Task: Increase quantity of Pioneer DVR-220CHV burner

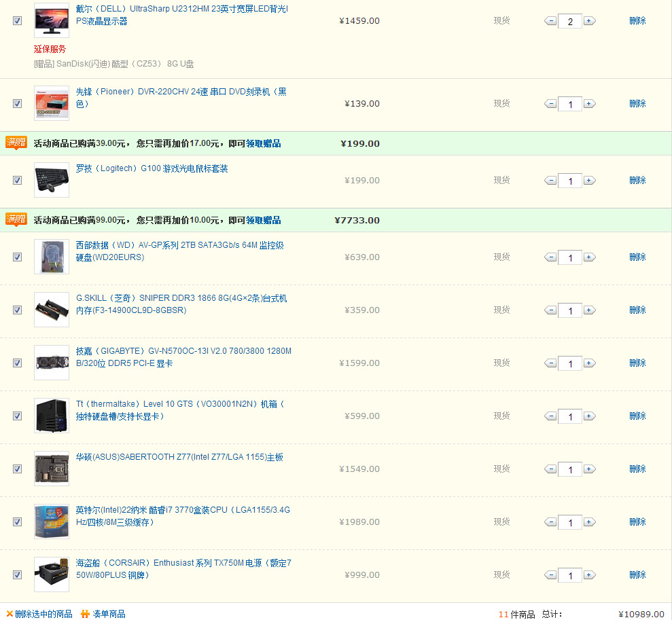Action: pyautogui.click(x=590, y=104)
